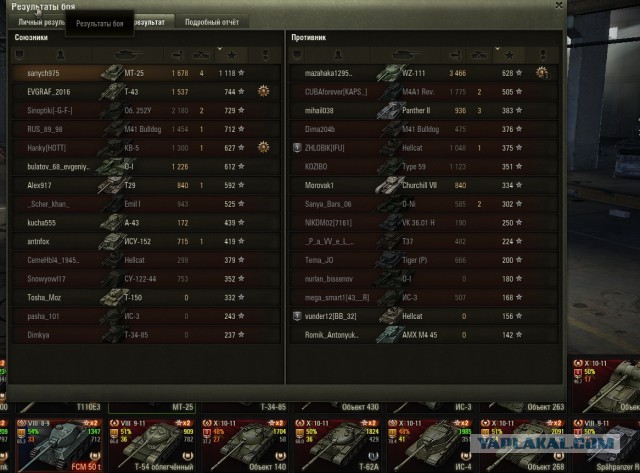Click the WZ-111 tank icon in mazahaka1295 row
The width and height of the screenshot is (640, 473).
389,73
